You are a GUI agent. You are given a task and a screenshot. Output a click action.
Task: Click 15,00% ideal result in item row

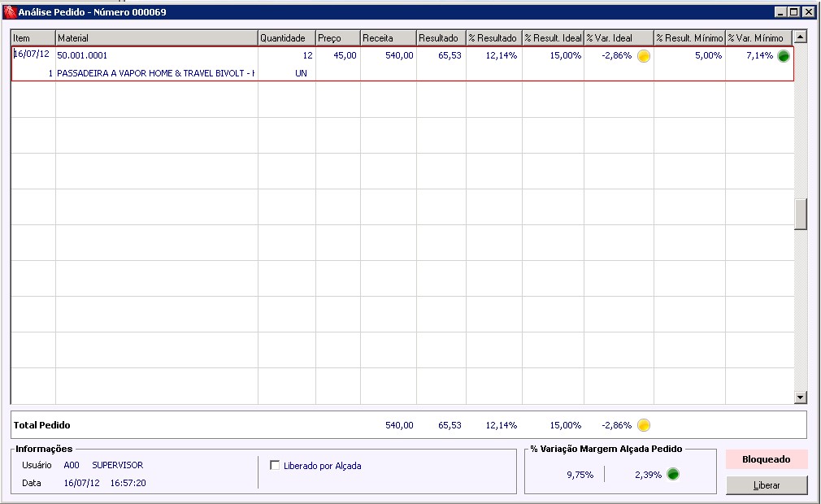point(566,55)
